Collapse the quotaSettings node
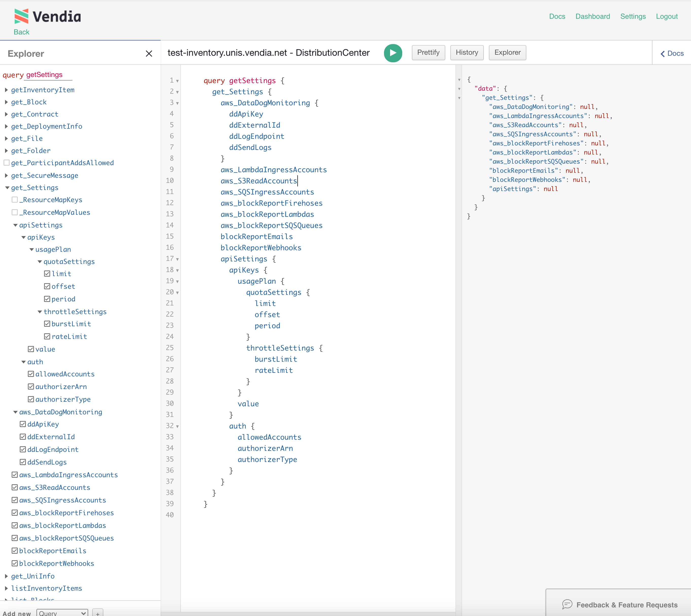Screen dimensions: 691x616 pyautogui.click(x=40, y=262)
